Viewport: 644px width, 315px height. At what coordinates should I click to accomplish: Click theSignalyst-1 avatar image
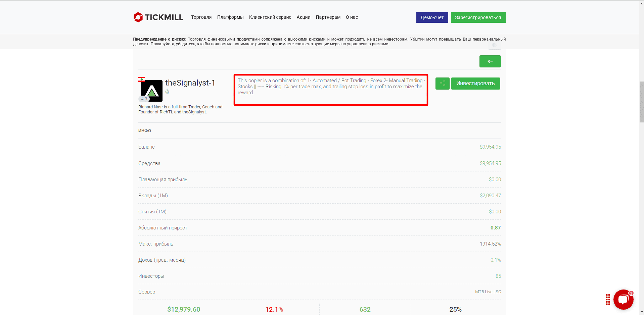(152, 91)
